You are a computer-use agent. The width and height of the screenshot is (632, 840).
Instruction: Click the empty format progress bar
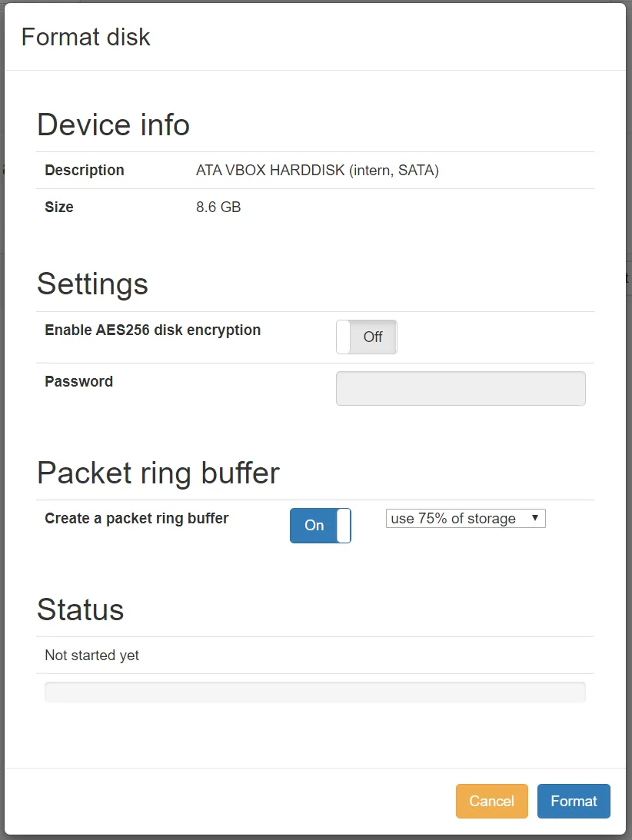315,692
